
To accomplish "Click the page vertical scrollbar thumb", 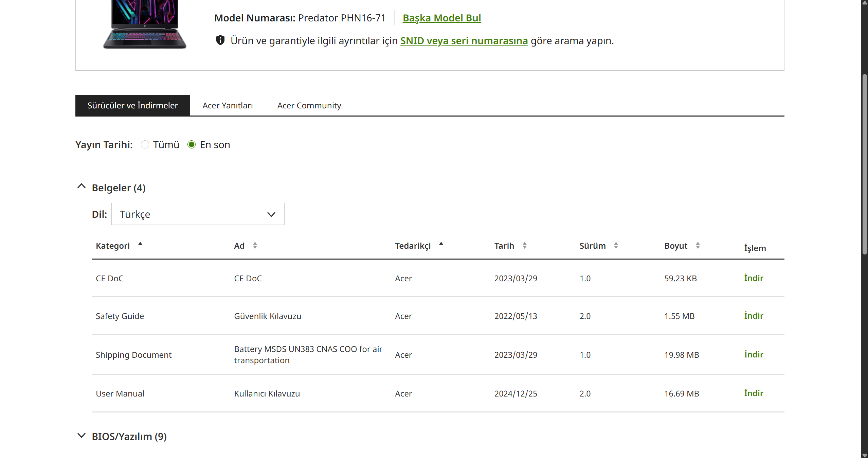I will pyautogui.click(x=865, y=165).
